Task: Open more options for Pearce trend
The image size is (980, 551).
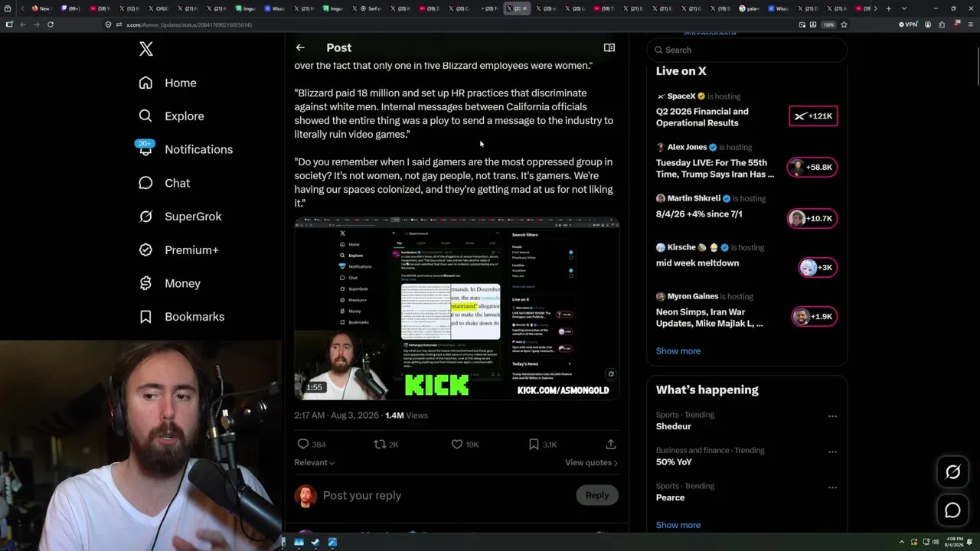Action: click(832, 487)
